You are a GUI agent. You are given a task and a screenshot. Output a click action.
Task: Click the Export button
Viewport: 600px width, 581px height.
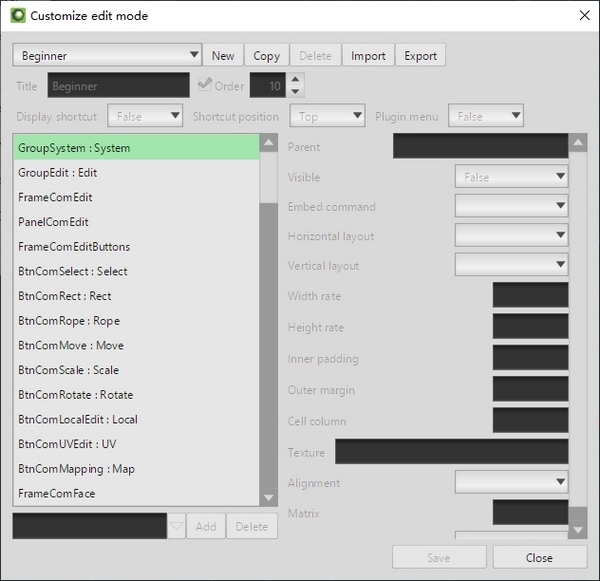421,55
